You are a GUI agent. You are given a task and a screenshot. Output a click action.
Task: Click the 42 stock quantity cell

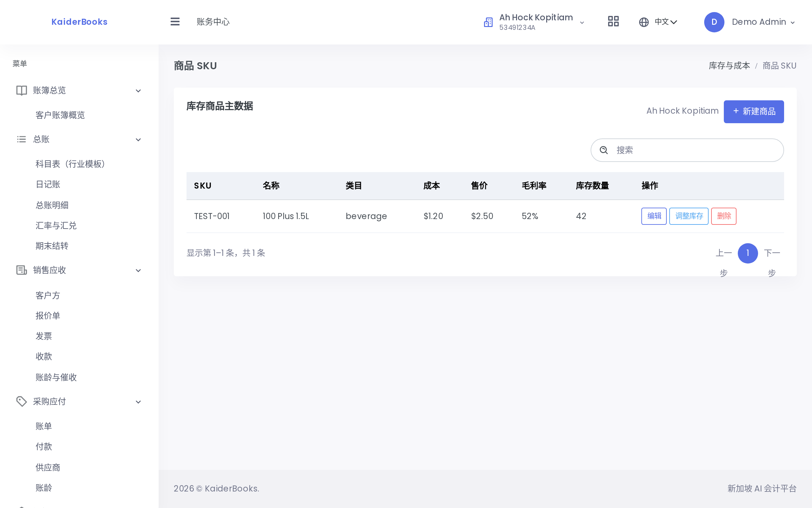pos(581,216)
